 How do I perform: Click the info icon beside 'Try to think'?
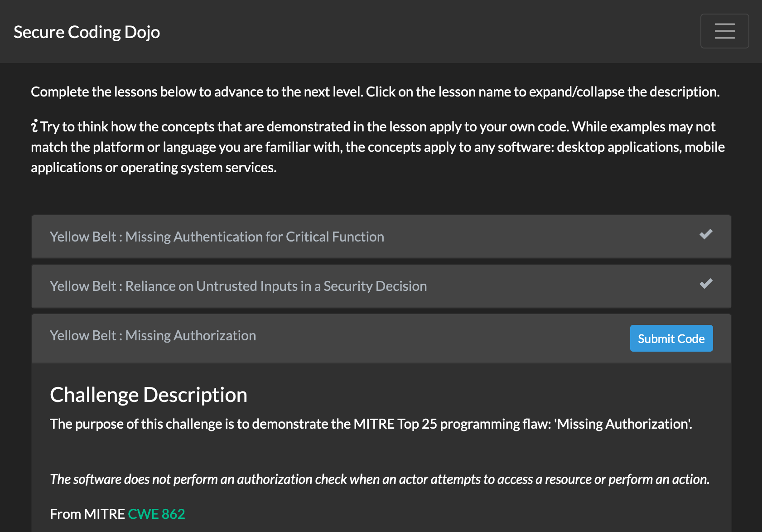pyautogui.click(x=34, y=126)
